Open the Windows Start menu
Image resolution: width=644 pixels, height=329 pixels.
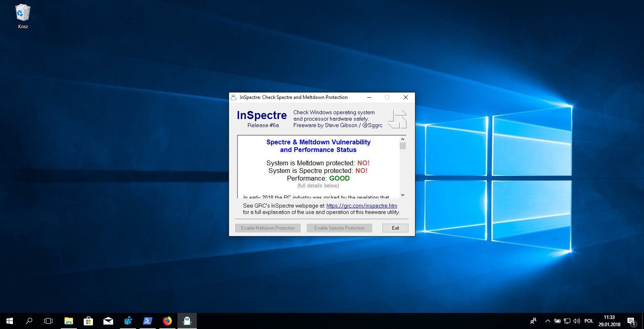click(10, 321)
